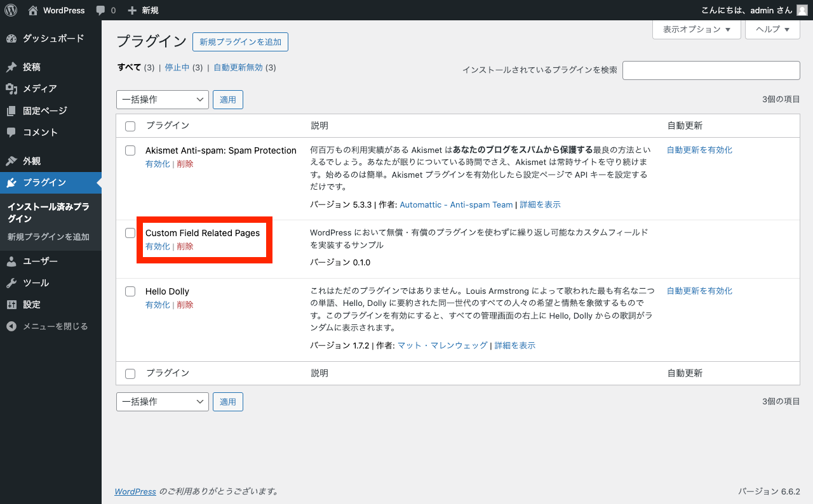Check the Hello Dolly plugin checkbox
Image resolution: width=813 pixels, height=504 pixels.
click(130, 291)
